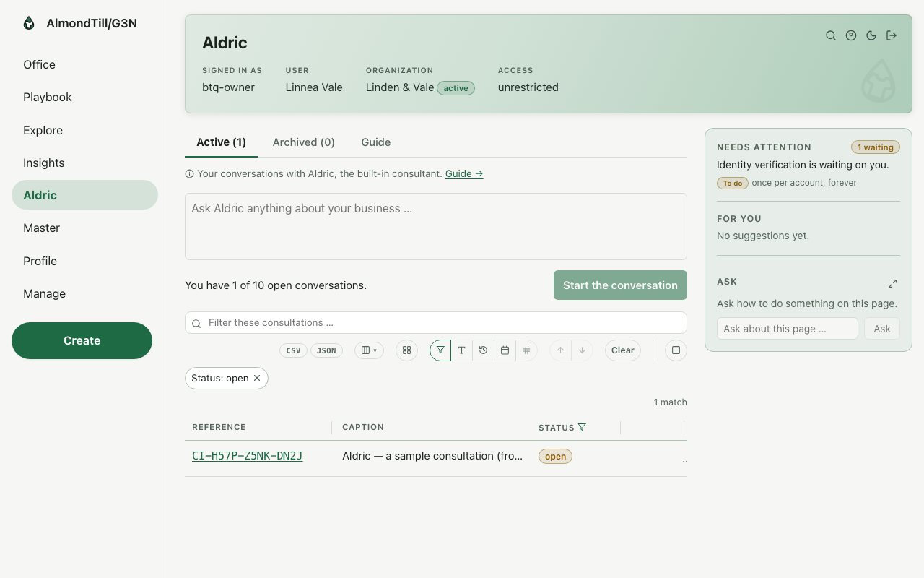The image size is (924, 578).
Task: Go to Office in sidebar
Action: tap(84, 64)
